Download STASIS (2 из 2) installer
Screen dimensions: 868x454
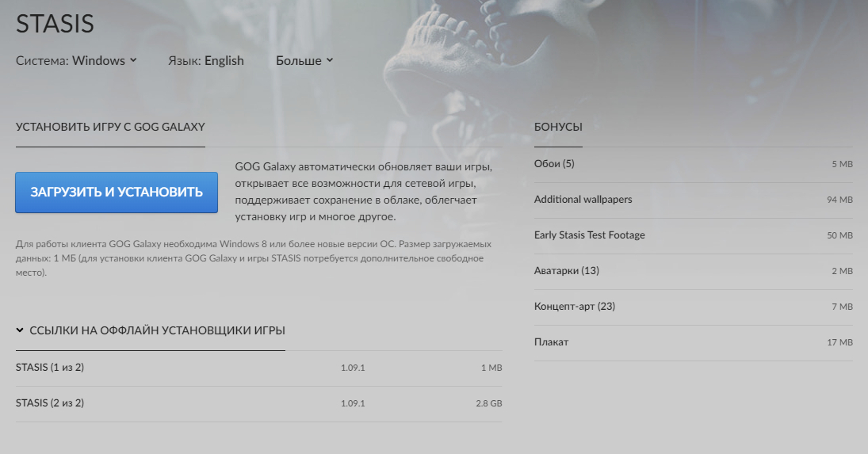click(258, 403)
